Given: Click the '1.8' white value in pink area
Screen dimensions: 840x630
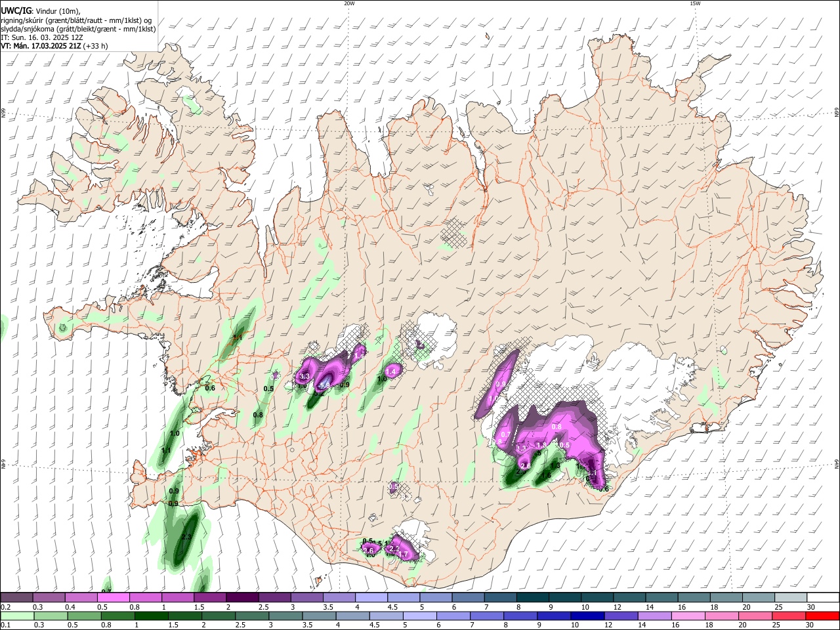Looking at the screenshot, I should click(x=542, y=445).
